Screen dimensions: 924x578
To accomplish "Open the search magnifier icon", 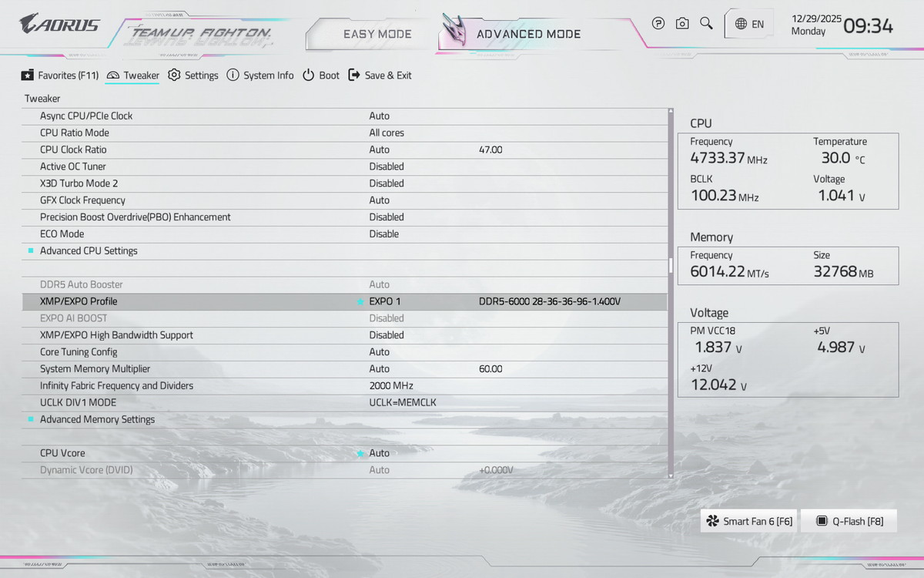I will click(x=706, y=24).
